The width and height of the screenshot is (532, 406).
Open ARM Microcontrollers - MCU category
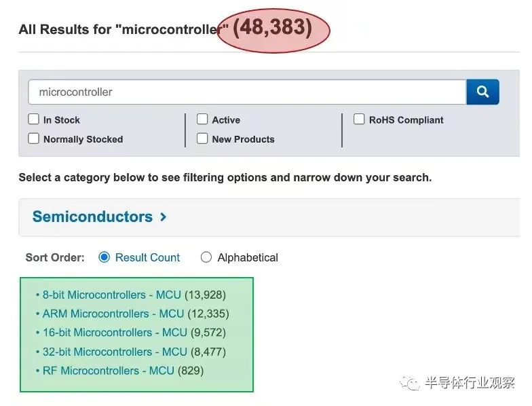click(x=113, y=314)
